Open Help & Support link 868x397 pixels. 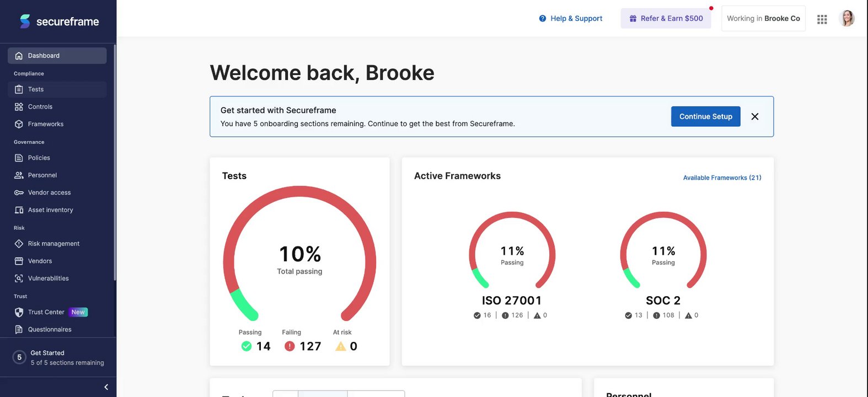click(570, 18)
